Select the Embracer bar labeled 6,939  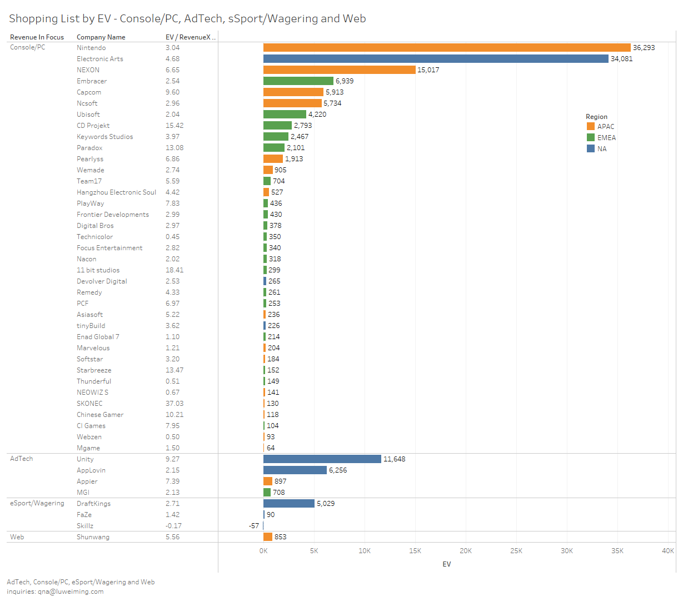pyautogui.click(x=298, y=81)
